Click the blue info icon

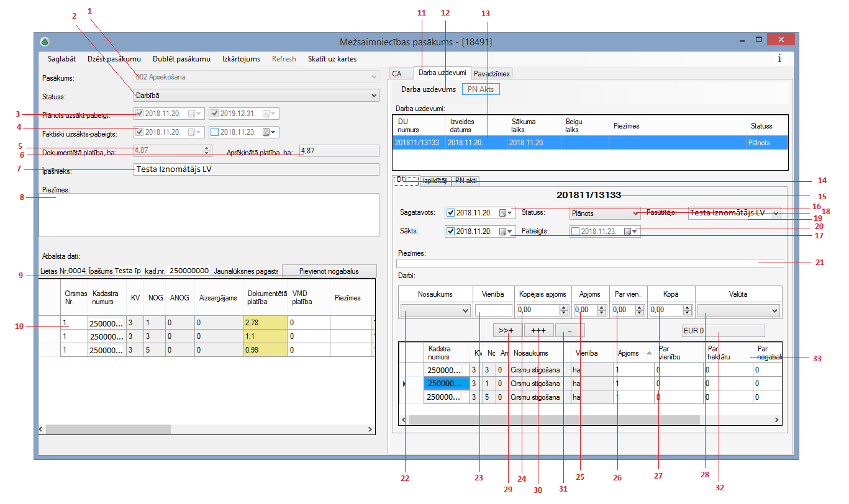[779, 59]
